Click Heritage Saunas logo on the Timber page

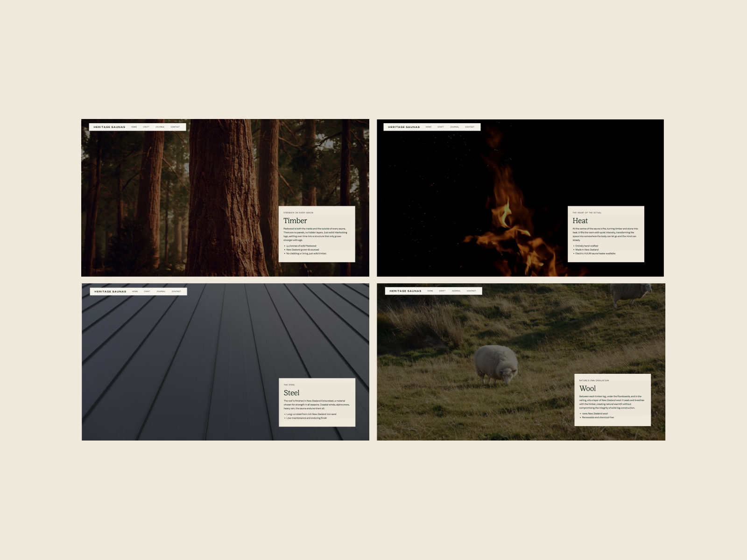[109, 127]
